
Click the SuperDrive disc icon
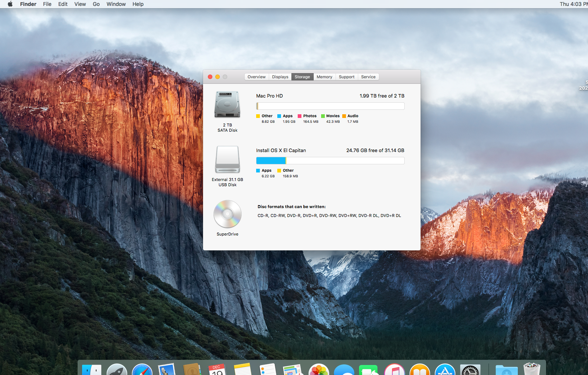tap(228, 214)
